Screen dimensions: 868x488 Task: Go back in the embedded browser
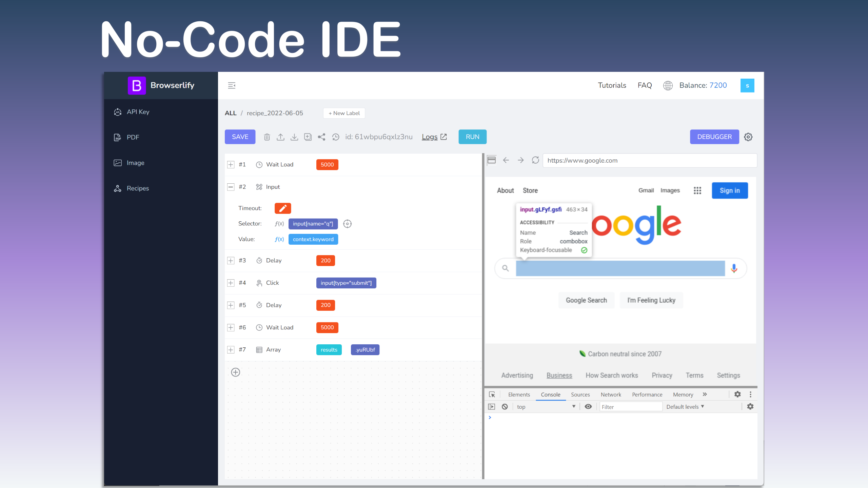click(x=506, y=160)
